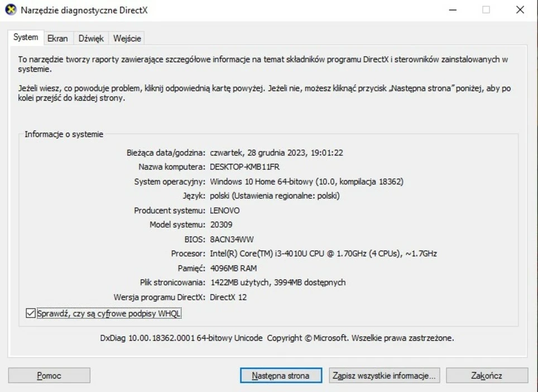538x392 pixels.
Task: Click the BIOS value 8ACN34WW
Action: tap(232, 239)
